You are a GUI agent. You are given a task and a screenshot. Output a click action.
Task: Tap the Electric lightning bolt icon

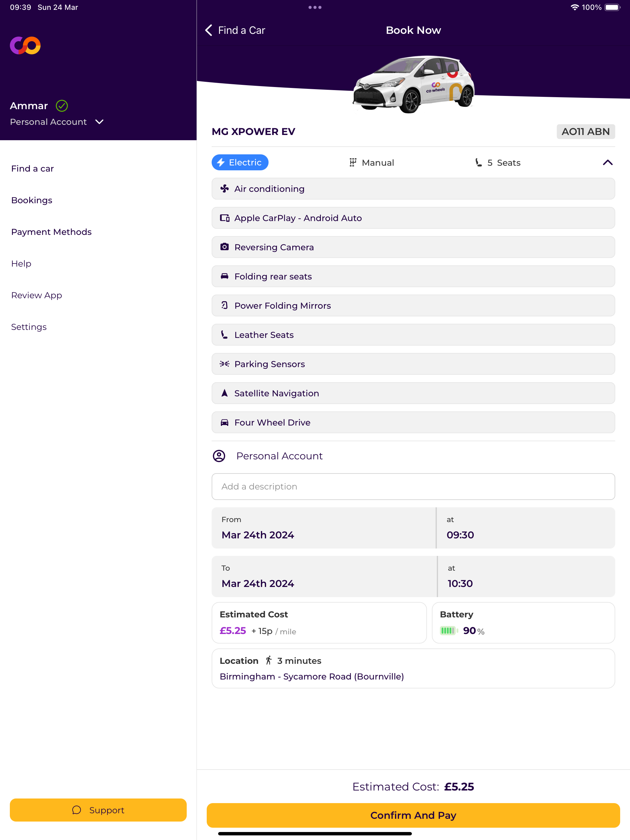(x=221, y=163)
